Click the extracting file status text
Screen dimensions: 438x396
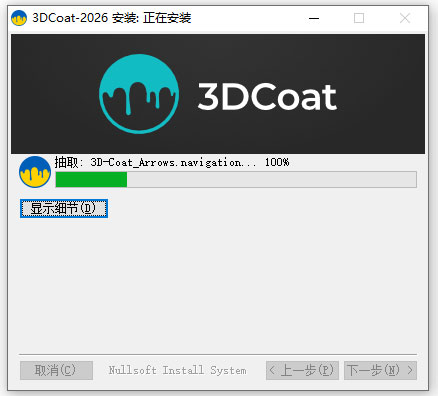[x=172, y=163]
